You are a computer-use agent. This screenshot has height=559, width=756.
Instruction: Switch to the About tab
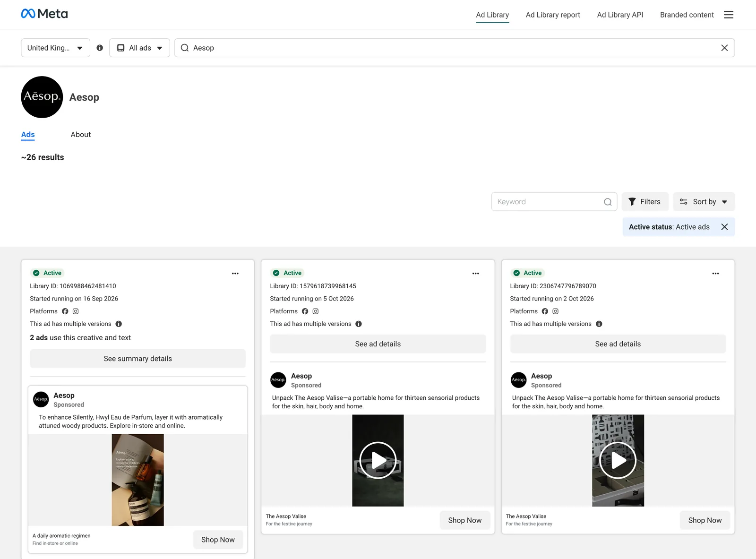(x=81, y=135)
